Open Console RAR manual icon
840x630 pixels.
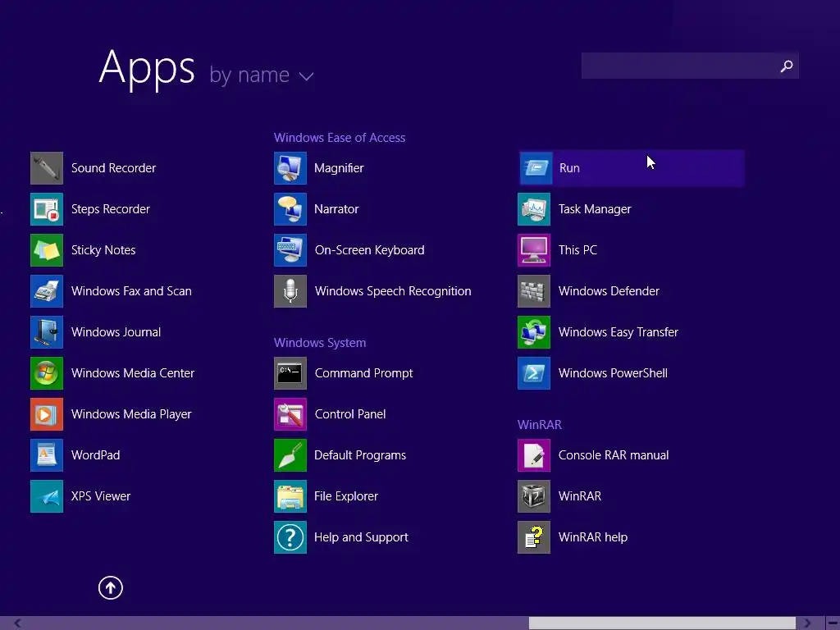[x=534, y=455]
